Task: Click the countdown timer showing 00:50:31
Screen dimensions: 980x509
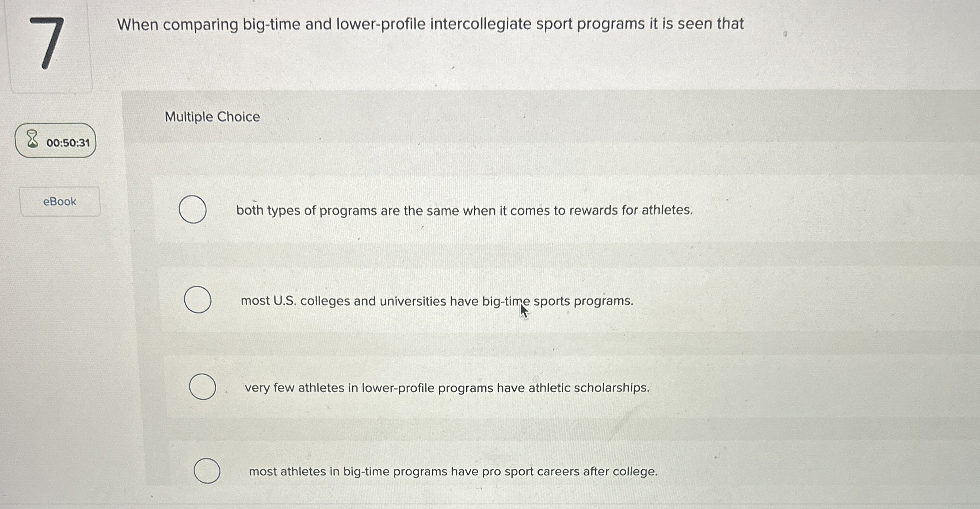Action: click(x=55, y=141)
